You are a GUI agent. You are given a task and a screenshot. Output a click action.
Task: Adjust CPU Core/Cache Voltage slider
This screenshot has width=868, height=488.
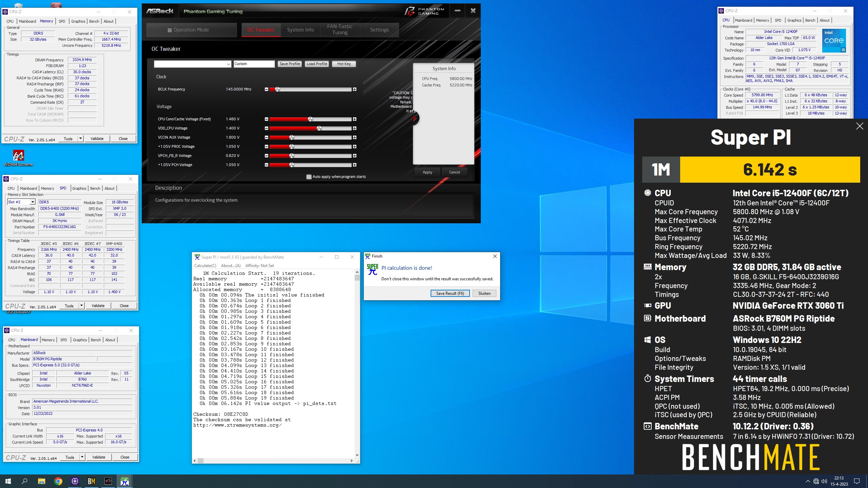(x=311, y=119)
